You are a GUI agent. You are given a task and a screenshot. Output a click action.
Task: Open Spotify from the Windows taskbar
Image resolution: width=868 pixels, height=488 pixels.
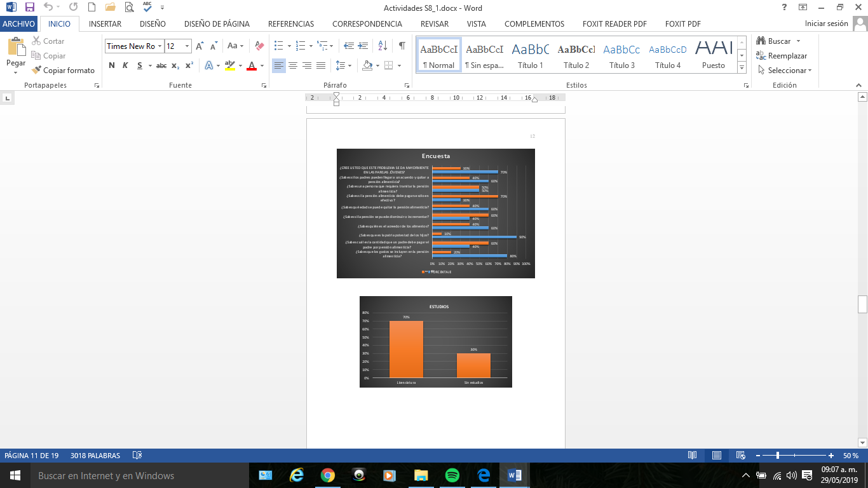click(x=452, y=475)
